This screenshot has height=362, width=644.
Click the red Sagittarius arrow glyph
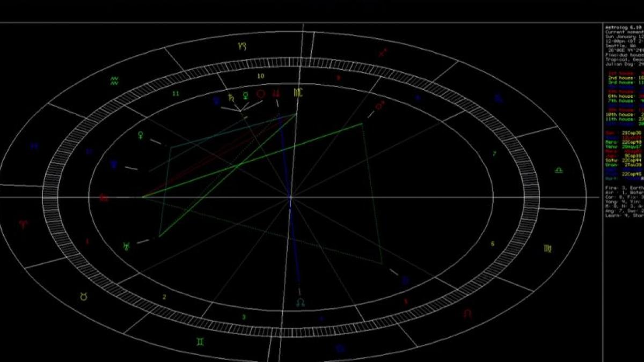coord(383,53)
